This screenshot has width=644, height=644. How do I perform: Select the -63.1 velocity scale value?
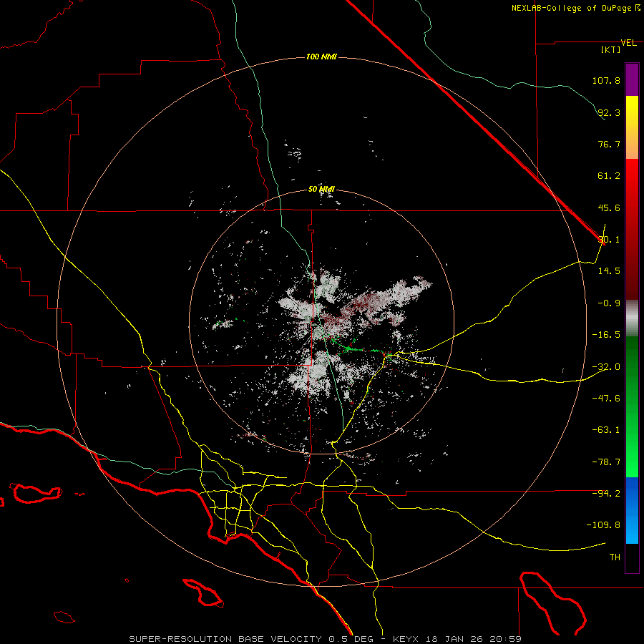pyautogui.click(x=606, y=430)
